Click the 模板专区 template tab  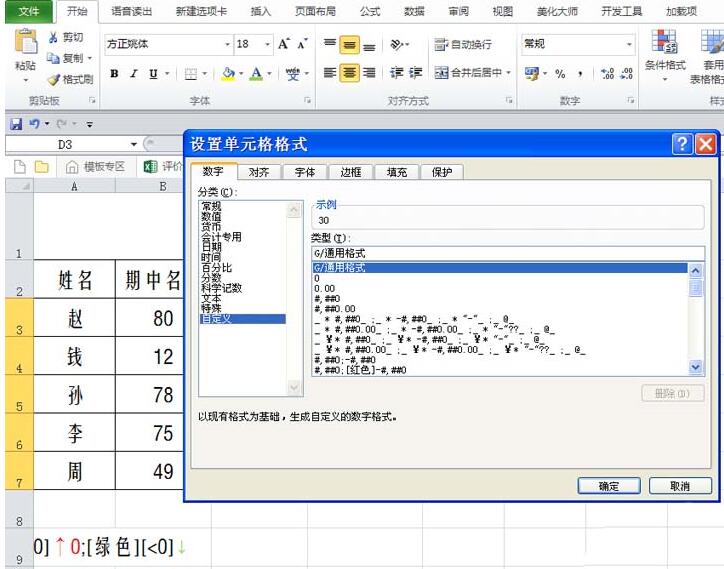(x=96, y=166)
